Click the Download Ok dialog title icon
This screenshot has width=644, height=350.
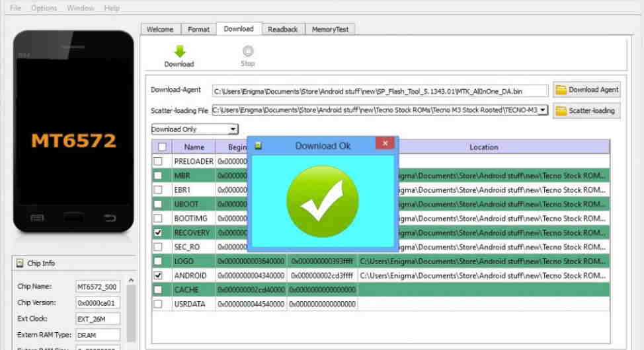(259, 146)
